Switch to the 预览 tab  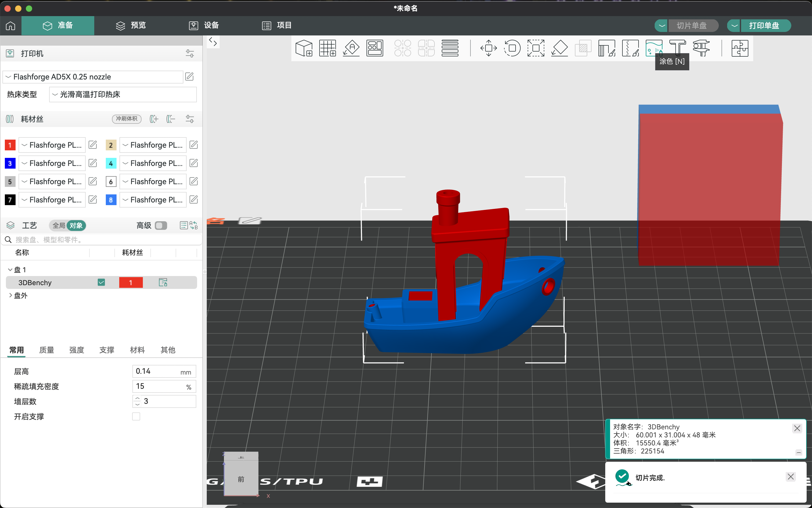131,26
